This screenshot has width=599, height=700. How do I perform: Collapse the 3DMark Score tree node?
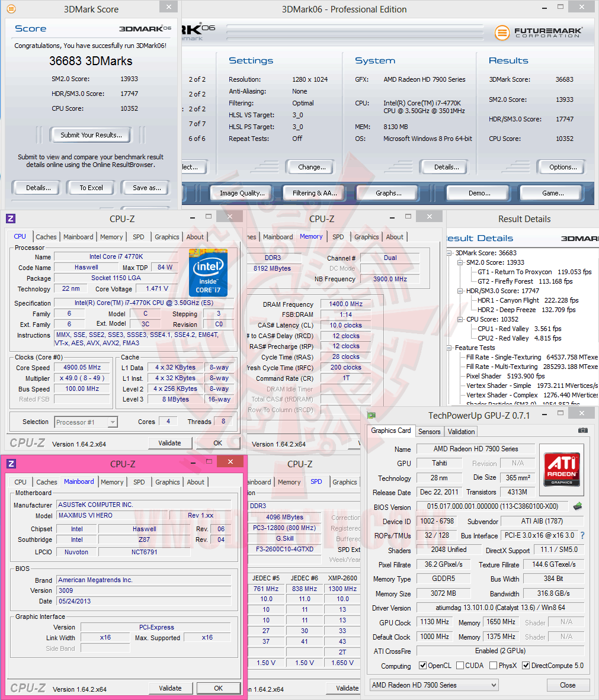449,253
